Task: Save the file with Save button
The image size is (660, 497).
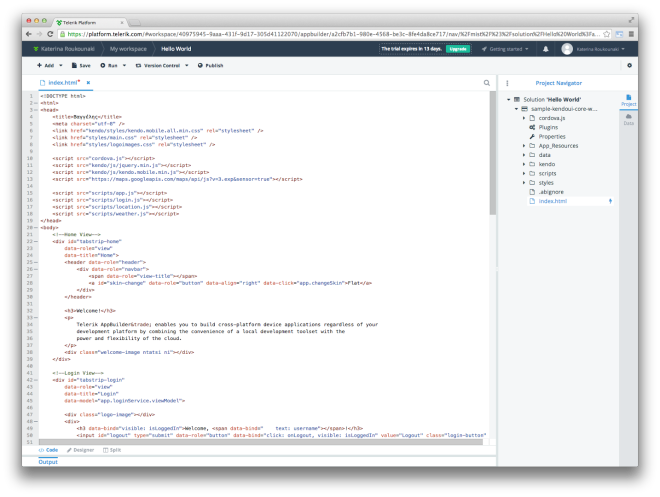Action: tap(81, 65)
